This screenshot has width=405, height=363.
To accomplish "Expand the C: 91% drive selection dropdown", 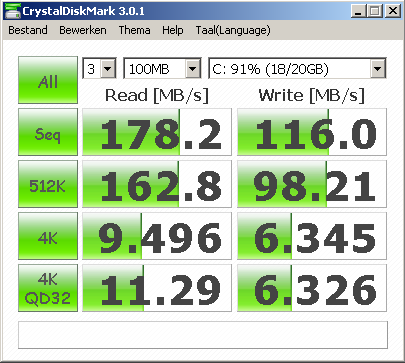I will [x=378, y=69].
